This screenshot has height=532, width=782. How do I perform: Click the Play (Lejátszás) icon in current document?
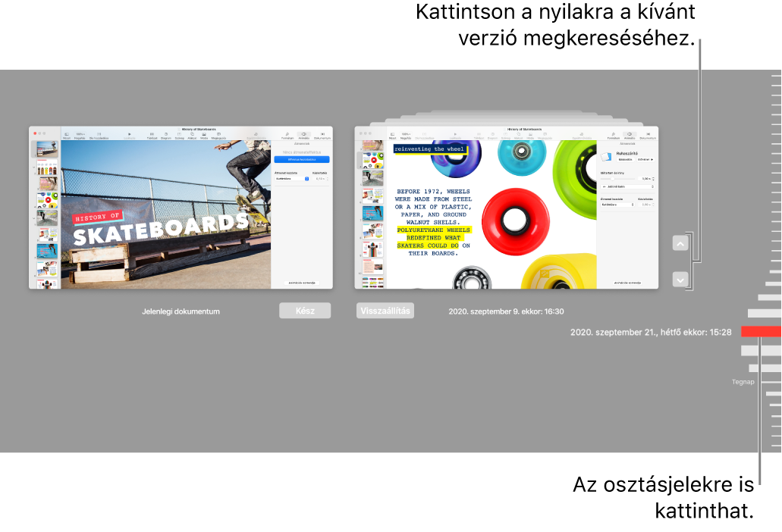tap(130, 136)
